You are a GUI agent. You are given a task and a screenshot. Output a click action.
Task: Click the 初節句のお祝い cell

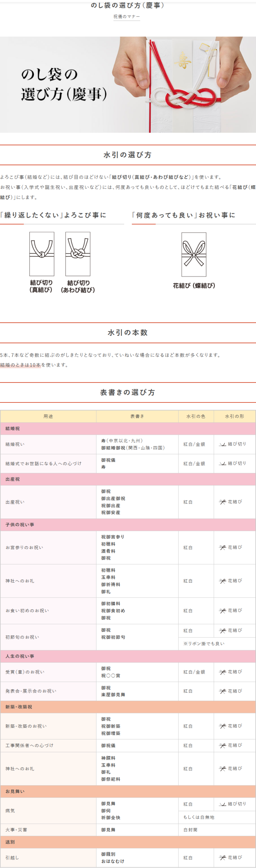[x=48, y=637]
